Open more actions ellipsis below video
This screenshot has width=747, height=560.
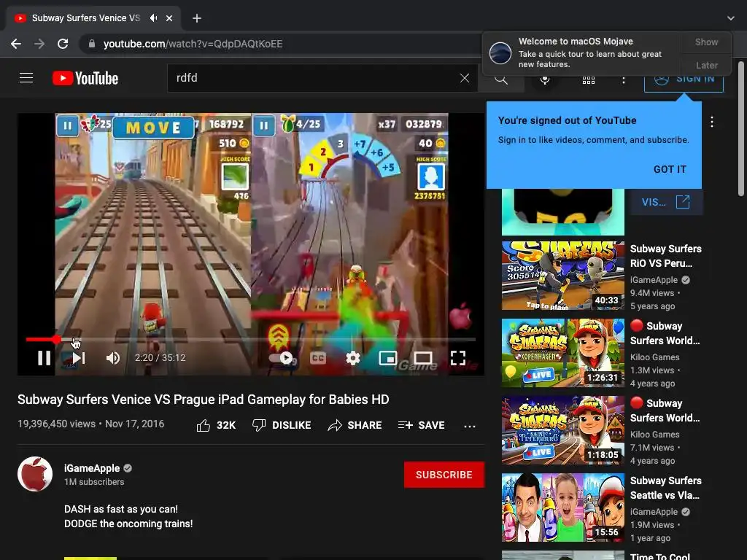tap(470, 426)
